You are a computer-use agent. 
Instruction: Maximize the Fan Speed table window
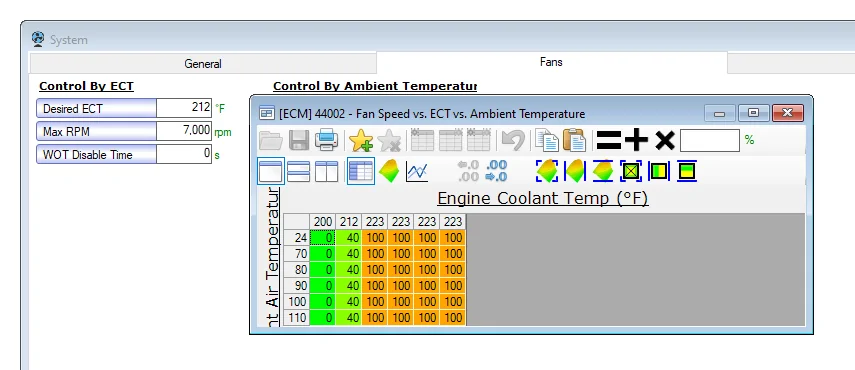[754, 113]
